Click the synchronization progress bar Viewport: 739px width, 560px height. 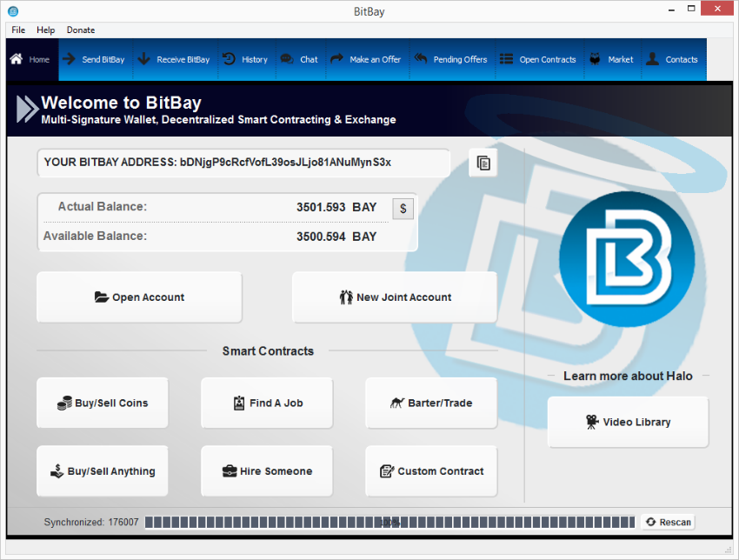coord(389,522)
